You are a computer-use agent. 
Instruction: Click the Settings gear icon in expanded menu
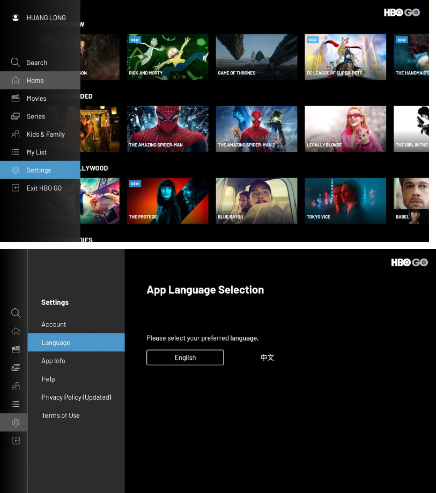pyautogui.click(x=15, y=170)
